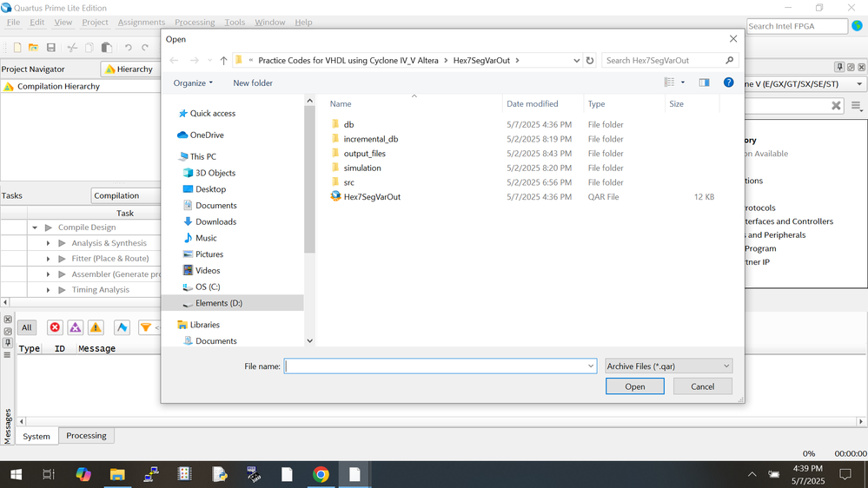
Task: Click the orange funnel filter icon in Messages
Action: 146,327
